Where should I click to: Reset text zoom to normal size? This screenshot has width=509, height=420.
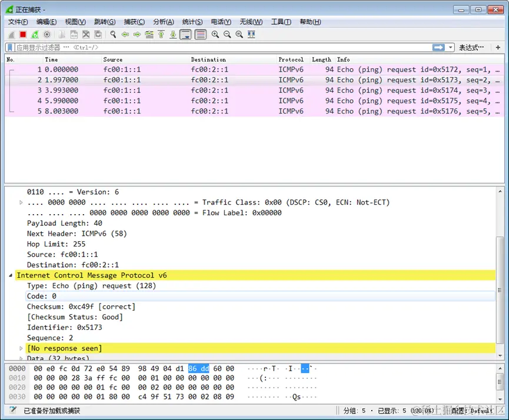click(239, 34)
